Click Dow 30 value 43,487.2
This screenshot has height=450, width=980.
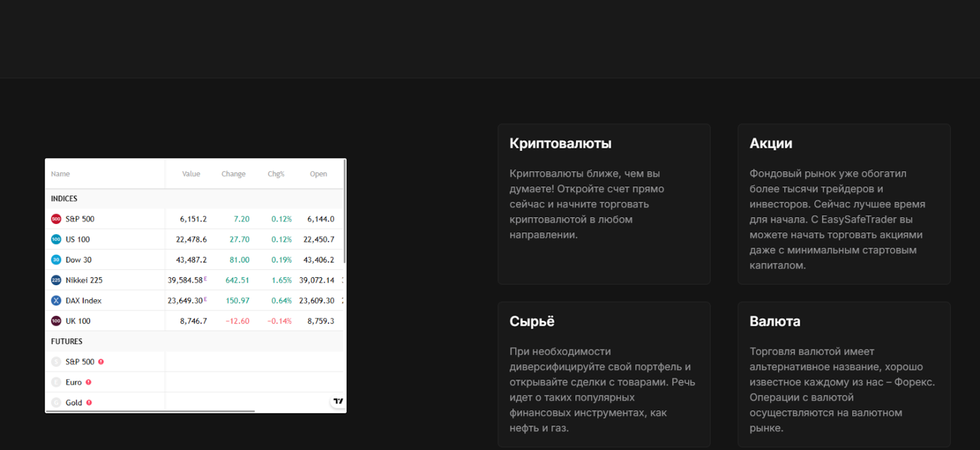click(192, 260)
